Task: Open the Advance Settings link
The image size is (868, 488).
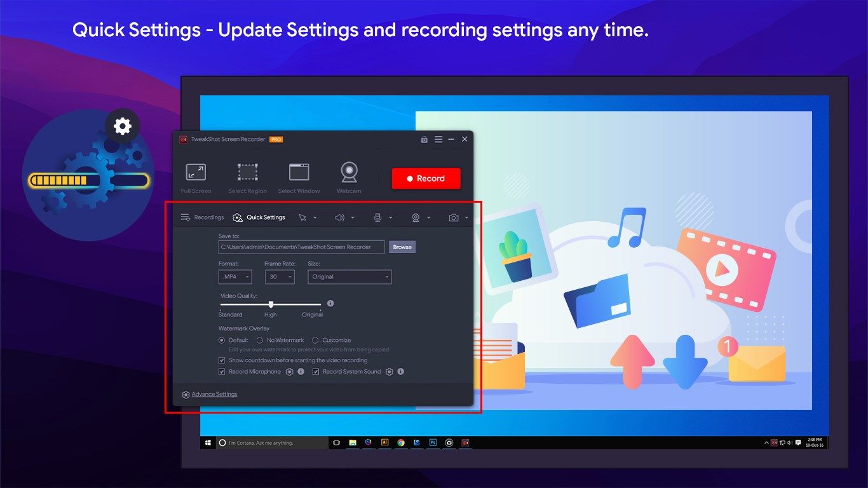Action: click(214, 395)
